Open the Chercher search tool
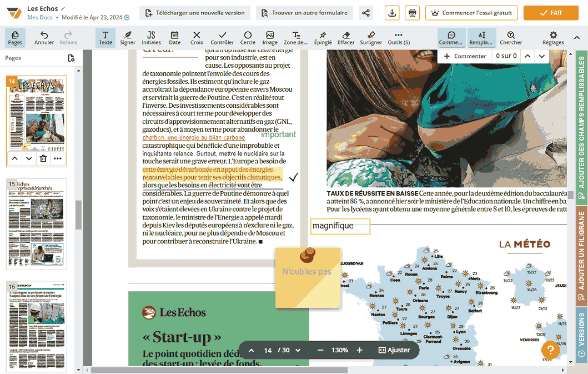Screen dimensions: 588x374 click(x=511, y=38)
